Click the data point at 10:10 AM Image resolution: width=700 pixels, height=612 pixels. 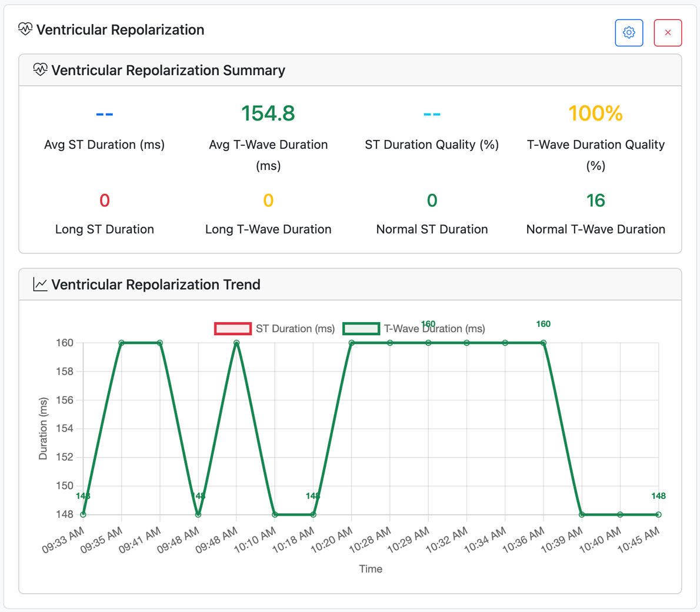pos(275,514)
